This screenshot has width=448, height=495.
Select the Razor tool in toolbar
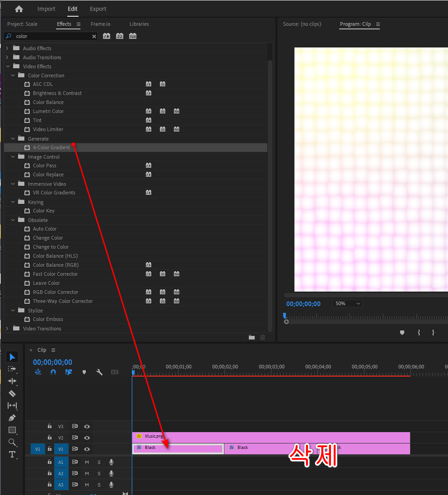pyautogui.click(x=12, y=393)
